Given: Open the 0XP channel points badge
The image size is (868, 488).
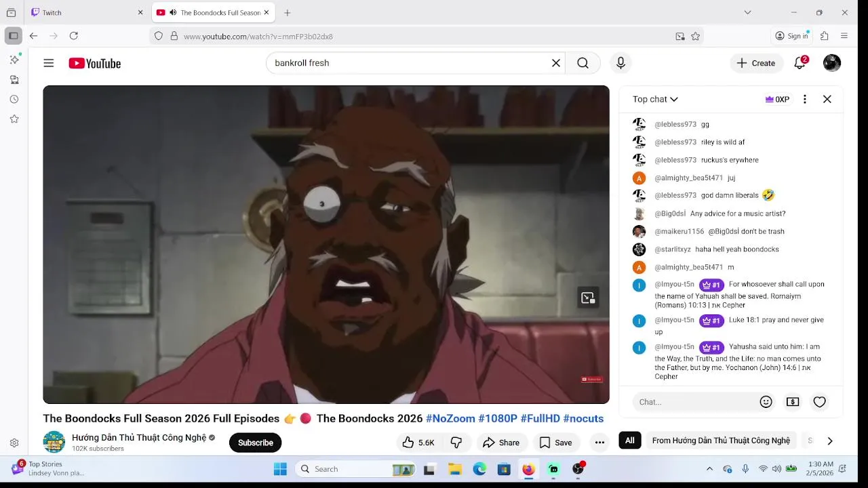Looking at the screenshot, I should (x=777, y=99).
